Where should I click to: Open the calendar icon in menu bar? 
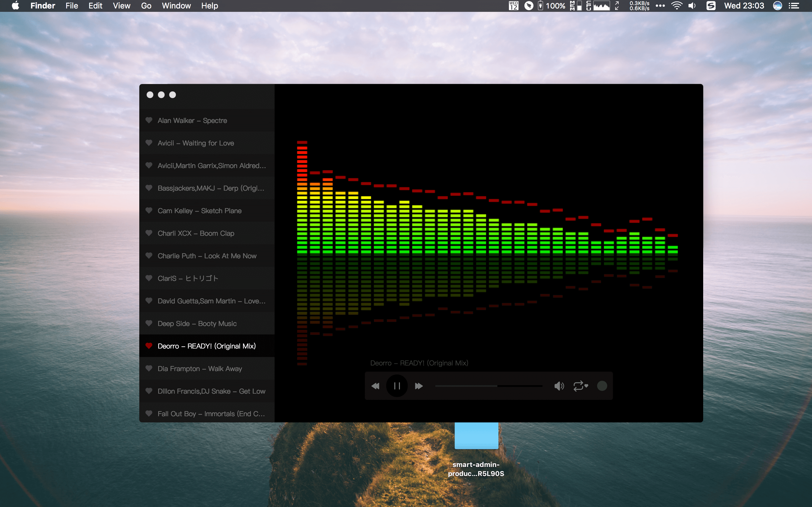coord(513,6)
